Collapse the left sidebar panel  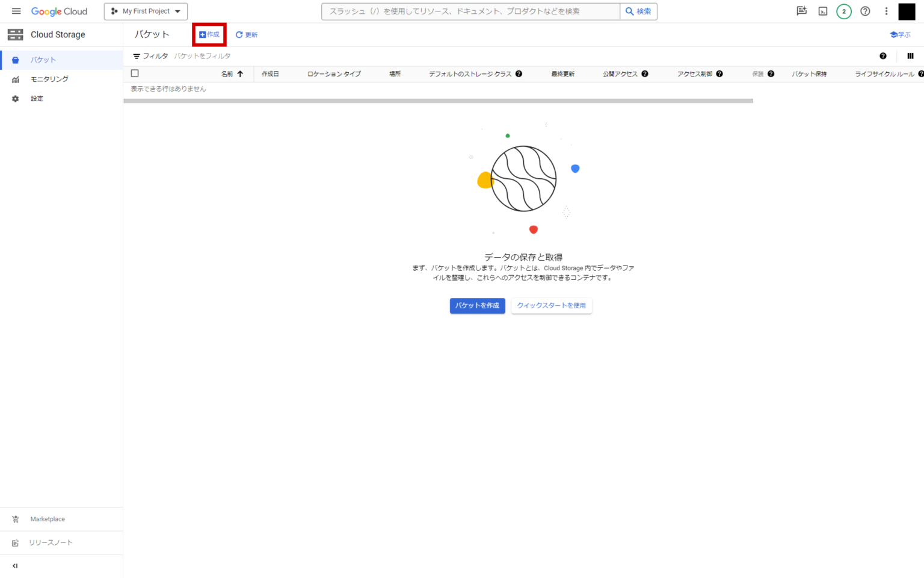(15, 565)
